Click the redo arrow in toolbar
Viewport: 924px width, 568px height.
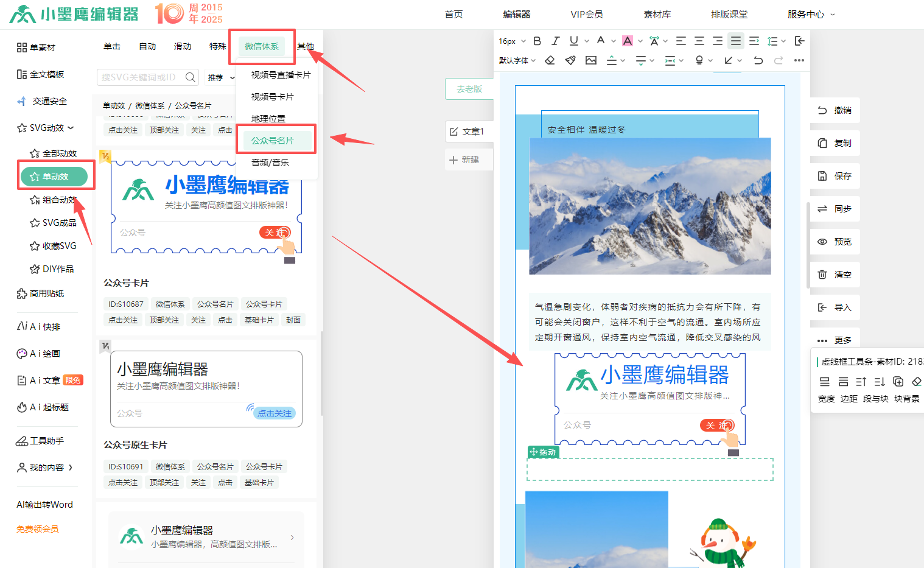tap(779, 60)
